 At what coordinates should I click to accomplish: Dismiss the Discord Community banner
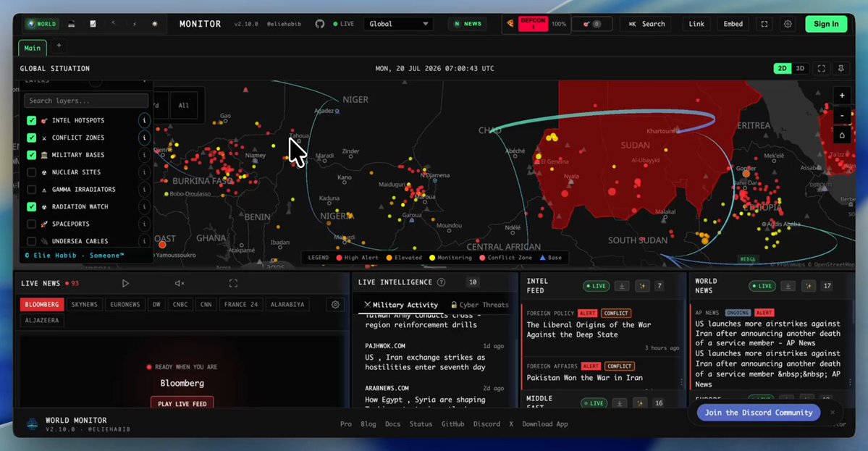coord(832,412)
